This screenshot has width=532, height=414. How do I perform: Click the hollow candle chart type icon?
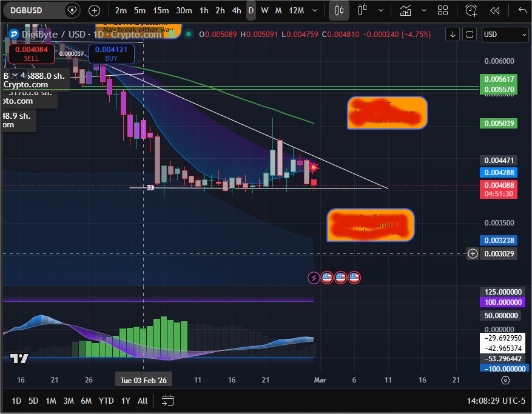coord(362,10)
